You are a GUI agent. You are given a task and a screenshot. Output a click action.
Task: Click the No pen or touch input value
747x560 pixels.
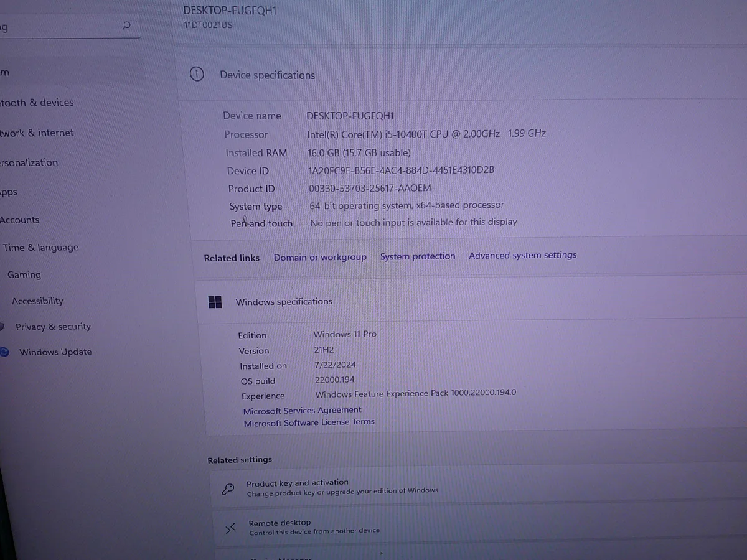413,222
